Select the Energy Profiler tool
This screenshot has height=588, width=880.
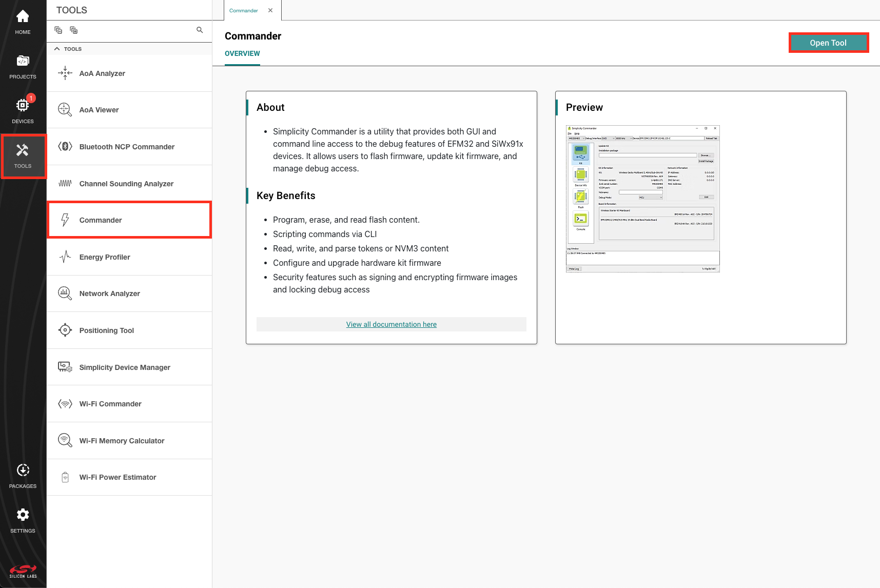pos(105,257)
